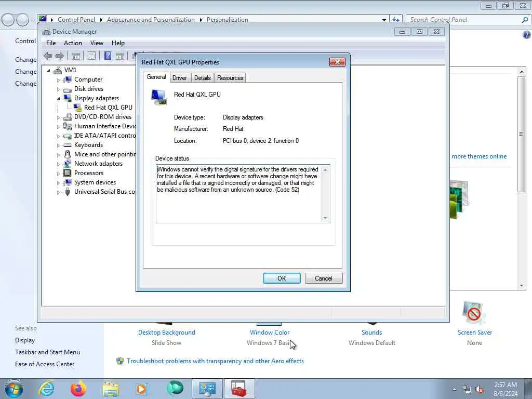Switch to the Driver tab
The image size is (532, 399).
coord(179,78)
